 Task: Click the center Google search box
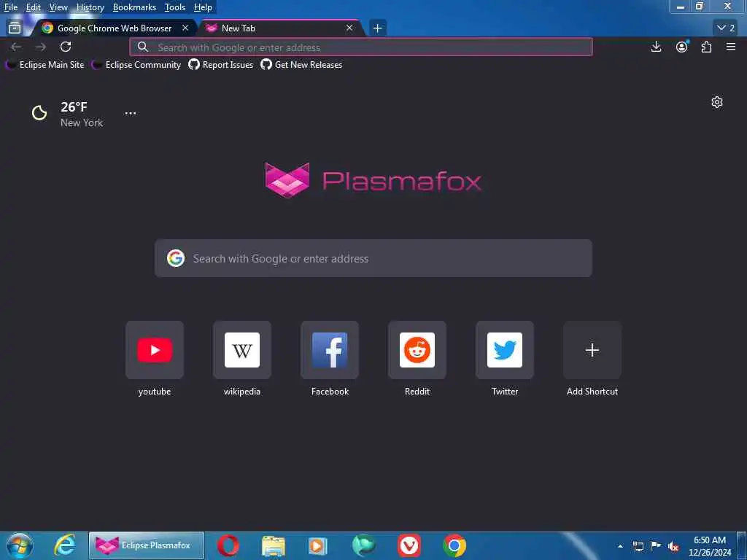(373, 259)
